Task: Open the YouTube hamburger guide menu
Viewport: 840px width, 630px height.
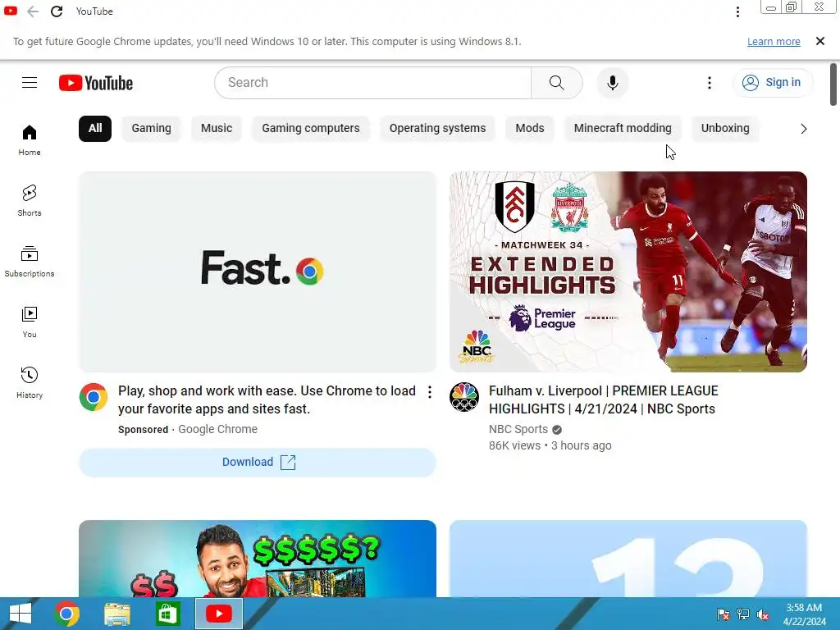Action: (30, 83)
